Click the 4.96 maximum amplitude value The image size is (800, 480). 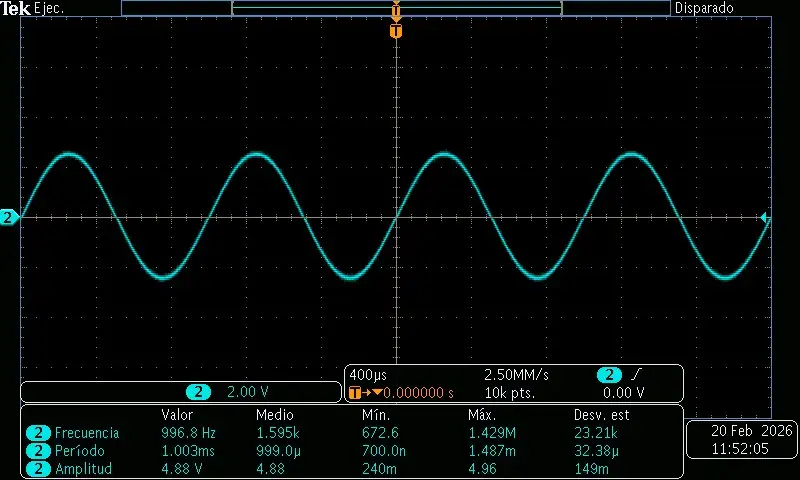click(x=482, y=469)
